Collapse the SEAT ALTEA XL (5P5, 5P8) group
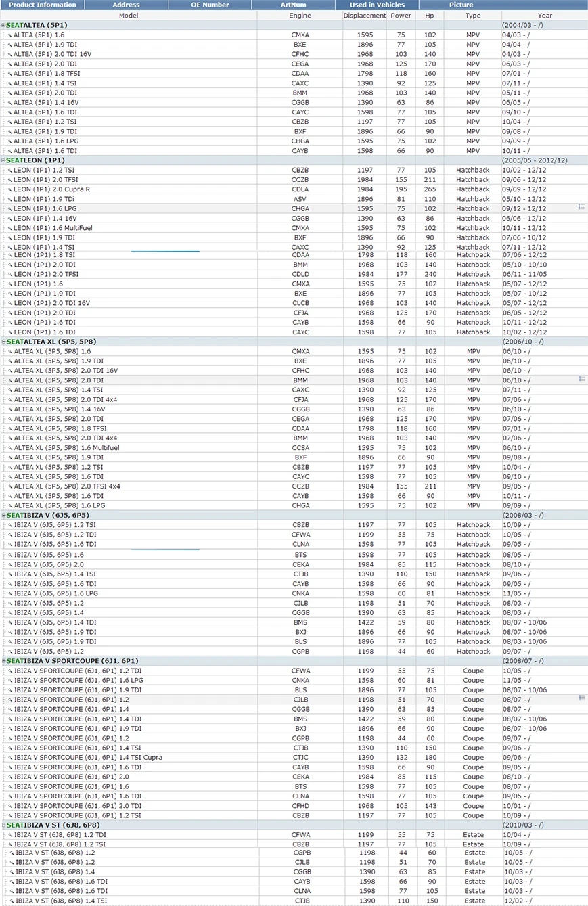The image size is (588, 906). point(3,342)
